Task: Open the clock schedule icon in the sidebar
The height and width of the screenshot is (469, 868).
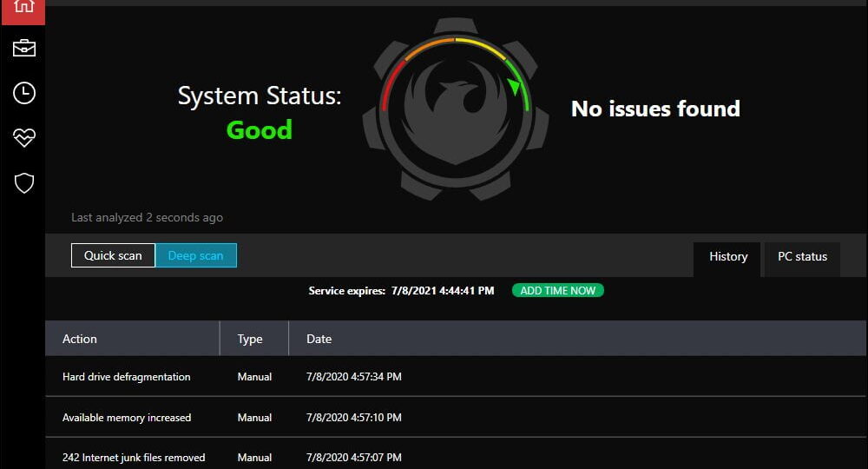Action: pyautogui.click(x=23, y=93)
